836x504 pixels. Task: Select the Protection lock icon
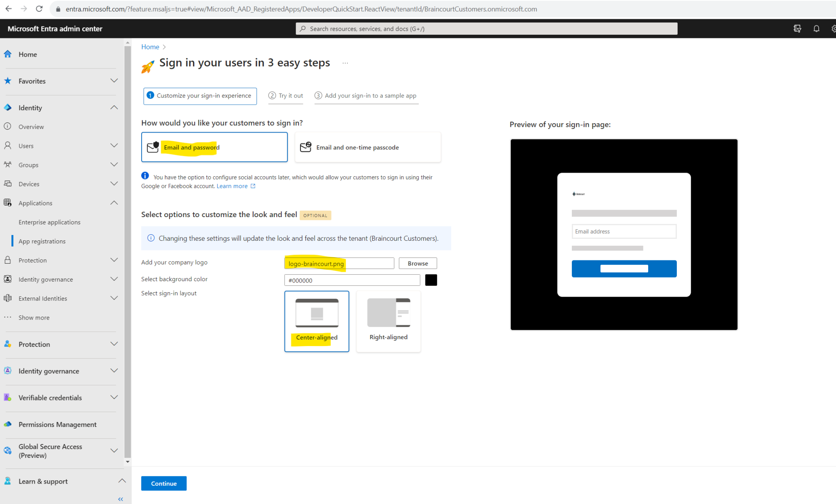[x=8, y=260]
